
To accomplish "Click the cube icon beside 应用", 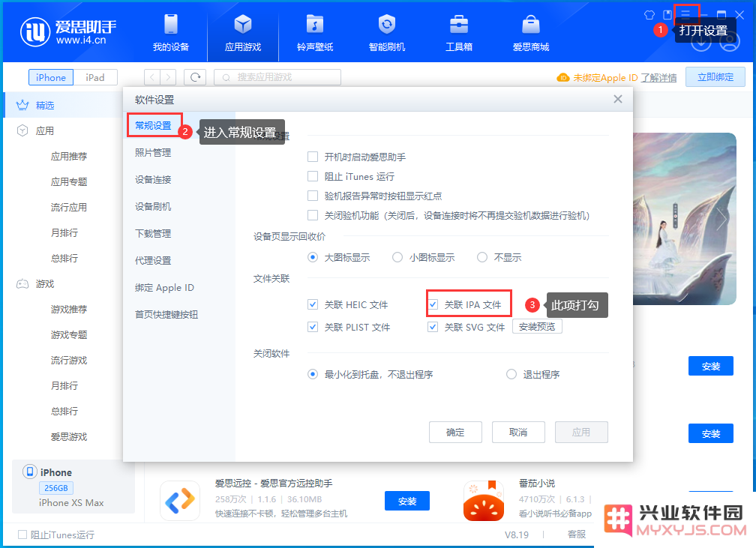I will tap(22, 130).
